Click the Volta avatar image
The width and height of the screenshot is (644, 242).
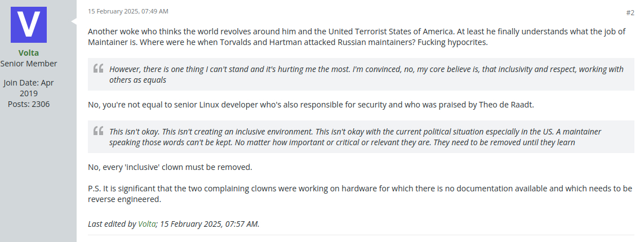tap(29, 25)
